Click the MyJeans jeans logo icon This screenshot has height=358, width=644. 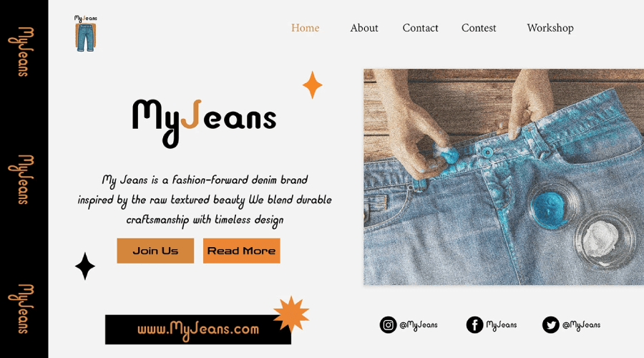coord(85,33)
